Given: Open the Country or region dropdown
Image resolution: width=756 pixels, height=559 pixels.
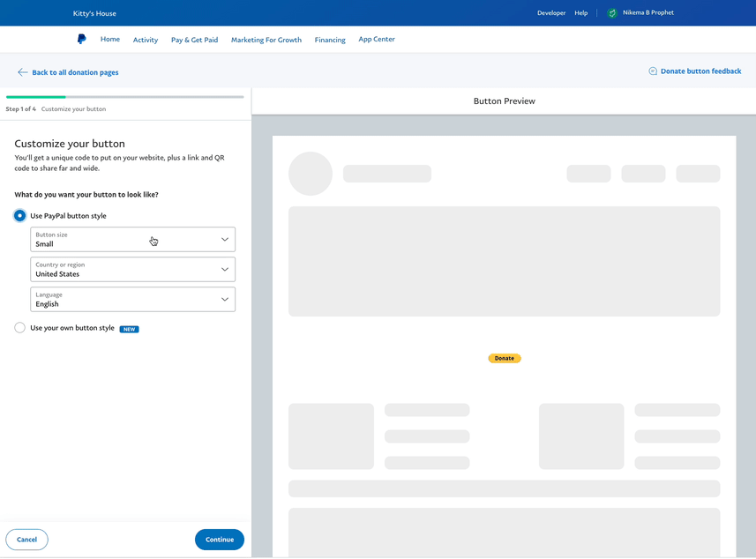Looking at the screenshot, I should coord(132,270).
